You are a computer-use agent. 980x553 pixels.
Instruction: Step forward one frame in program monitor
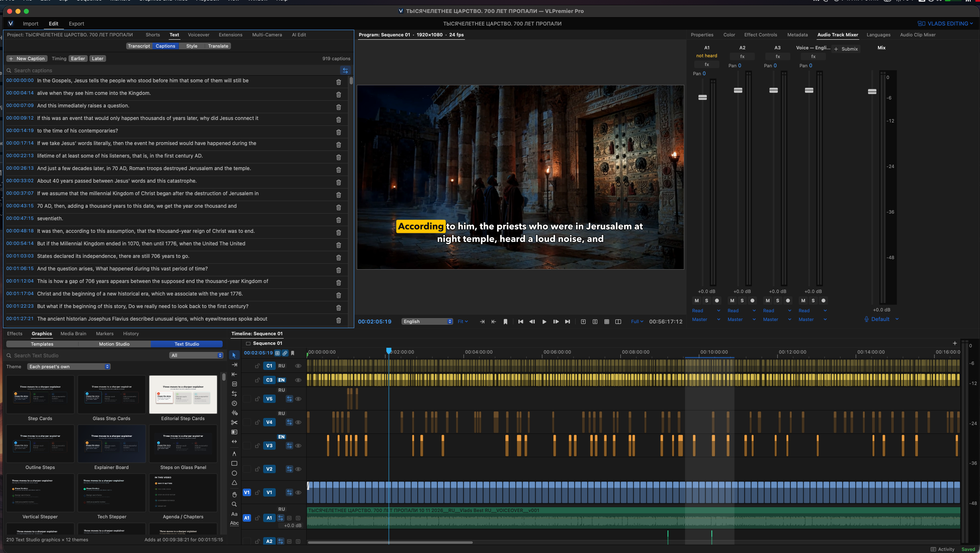(x=556, y=321)
